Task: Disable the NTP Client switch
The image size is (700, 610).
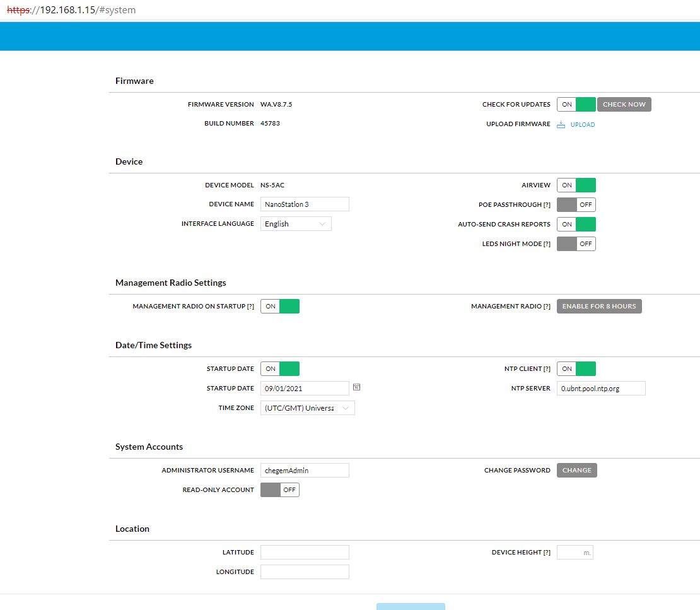Action: pyautogui.click(x=576, y=369)
